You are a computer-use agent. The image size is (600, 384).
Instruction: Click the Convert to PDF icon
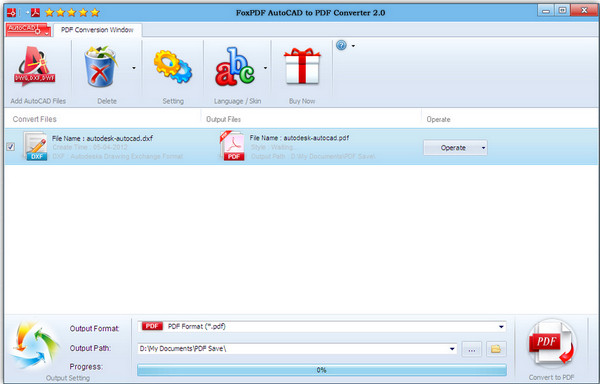tap(552, 343)
